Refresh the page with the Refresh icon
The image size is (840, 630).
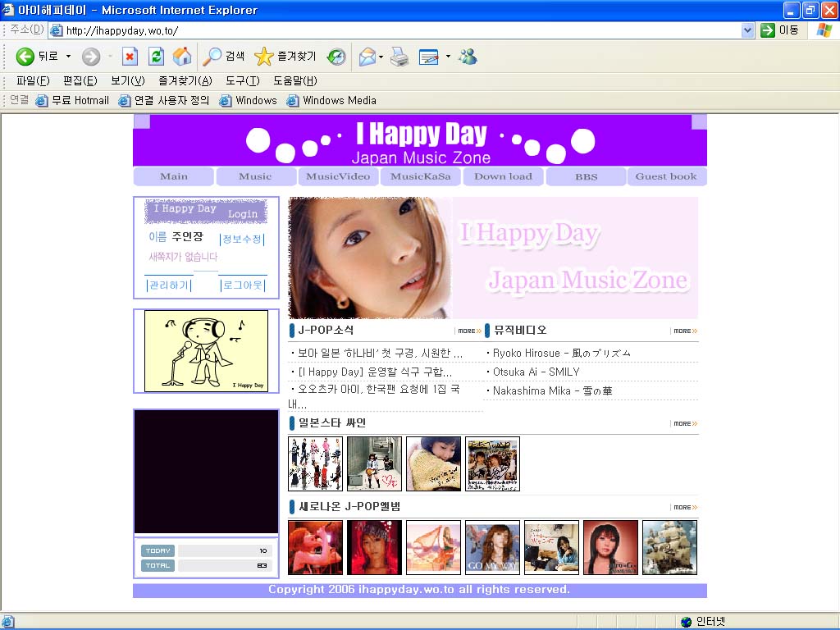pos(156,57)
